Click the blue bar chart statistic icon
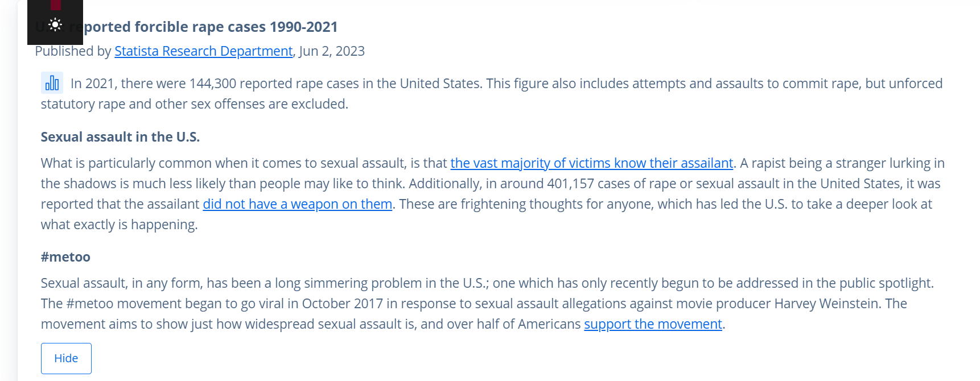 (52, 83)
